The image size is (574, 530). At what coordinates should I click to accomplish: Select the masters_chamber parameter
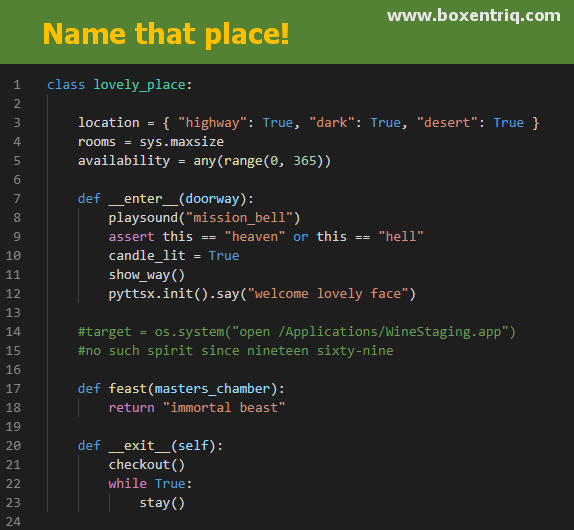(x=212, y=389)
